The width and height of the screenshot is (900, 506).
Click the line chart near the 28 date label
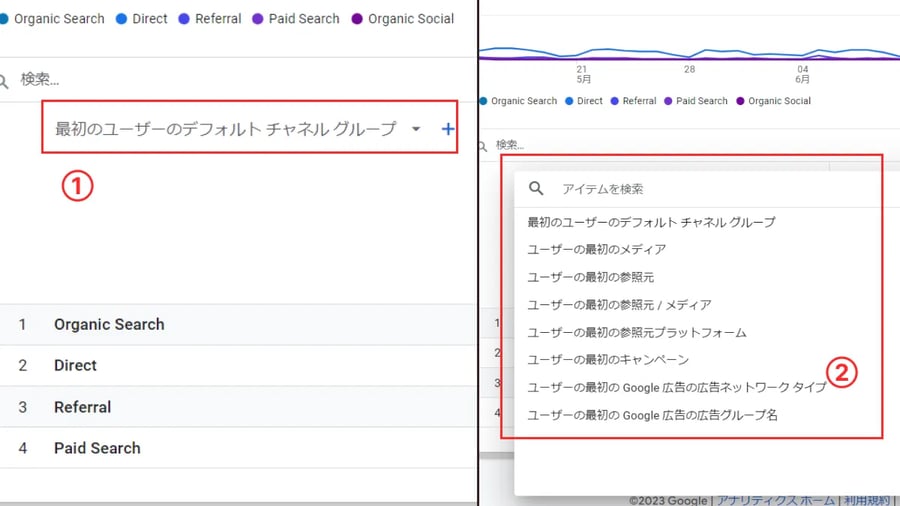[689, 56]
